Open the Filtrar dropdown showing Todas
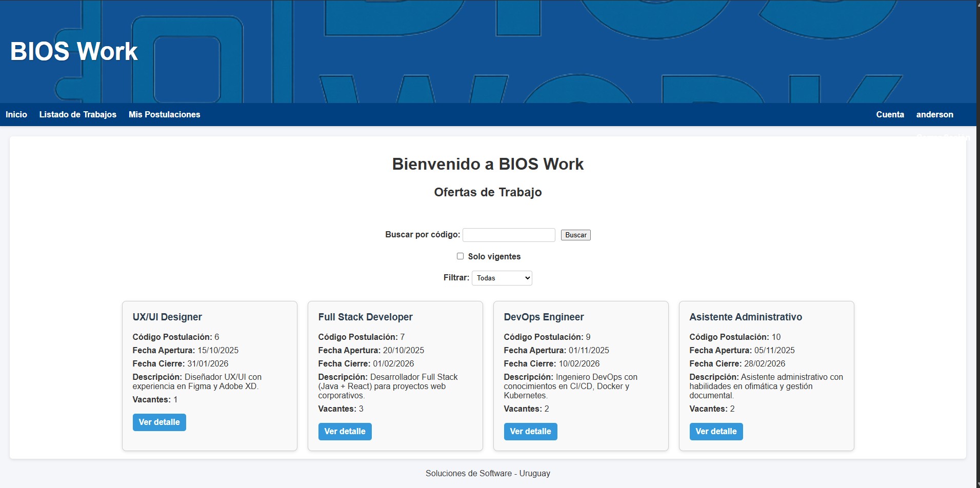This screenshot has height=488, width=980. [502, 278]
